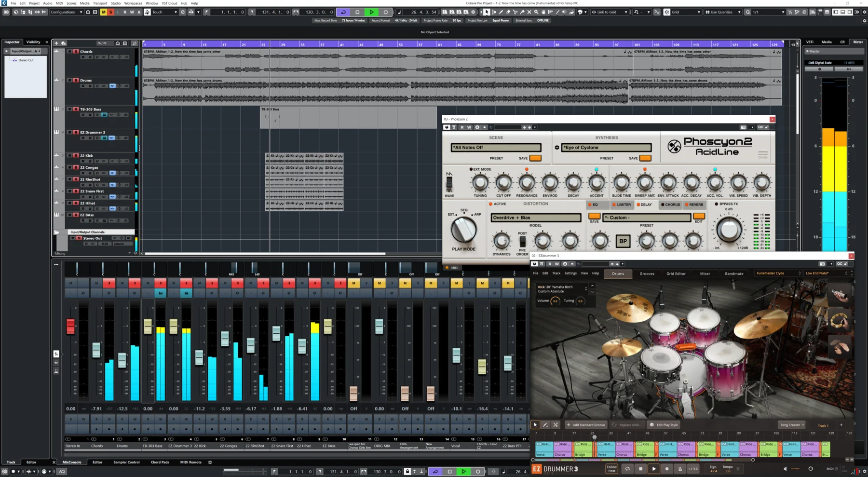Click the Phoscyon BP filter button
This screenshot has width=868, height=477.
[x=623, y=241]
